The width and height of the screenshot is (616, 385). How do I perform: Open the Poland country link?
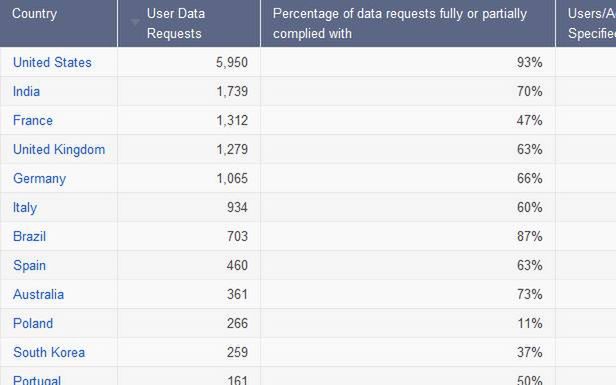point(33,324)
